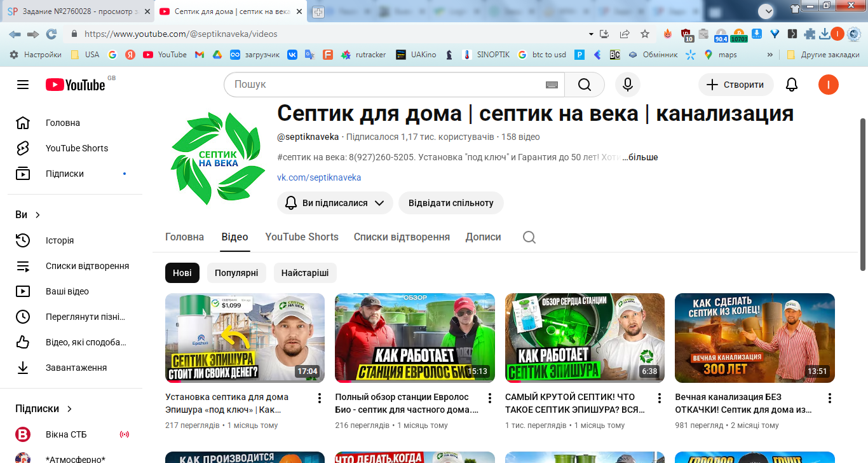Viewport: 868px width, 463px height.
Task: Reload the page
Action: click(x=51, y=34)
